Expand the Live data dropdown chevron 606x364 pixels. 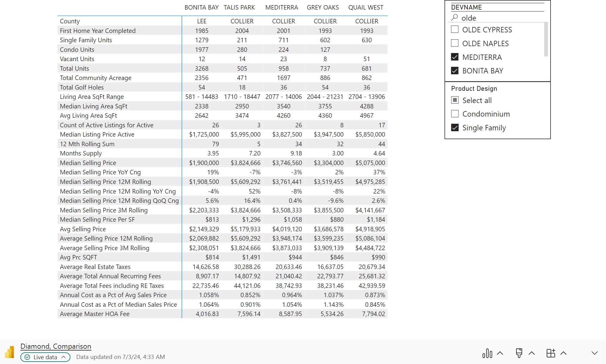pyautogui.click(x=64, y=357)
